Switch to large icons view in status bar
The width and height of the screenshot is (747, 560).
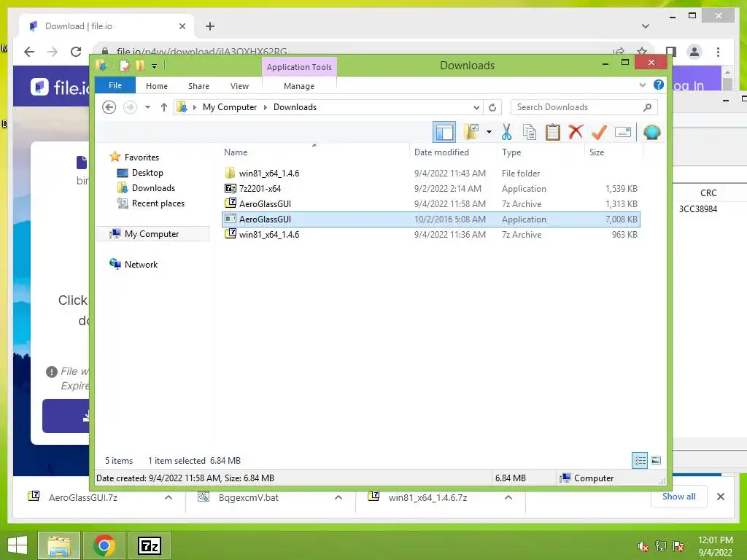656,460
